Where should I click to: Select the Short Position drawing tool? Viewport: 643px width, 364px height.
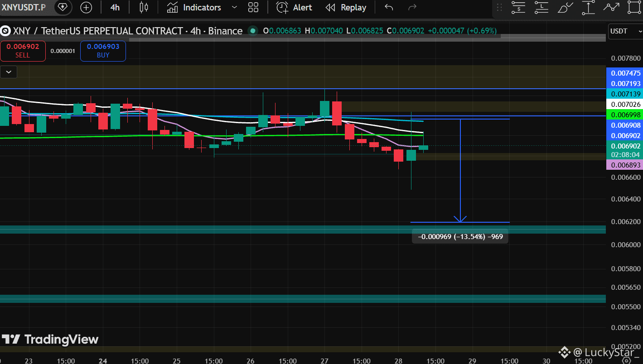(518, 7)
